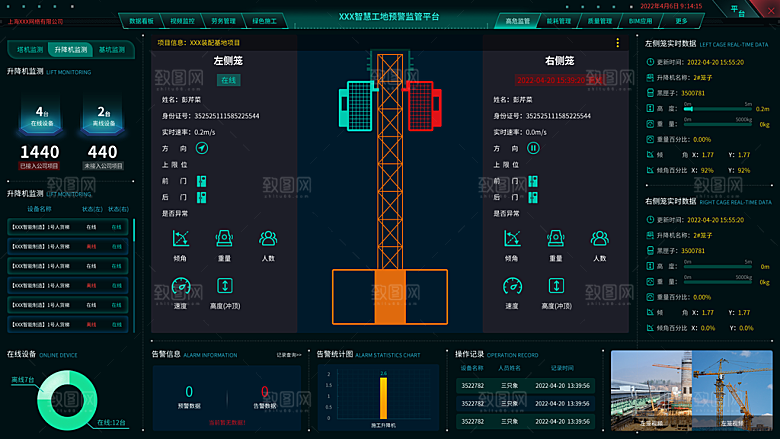Click left cage 人数 people icon
Screen dimensions: 780x439
[268, 239]
